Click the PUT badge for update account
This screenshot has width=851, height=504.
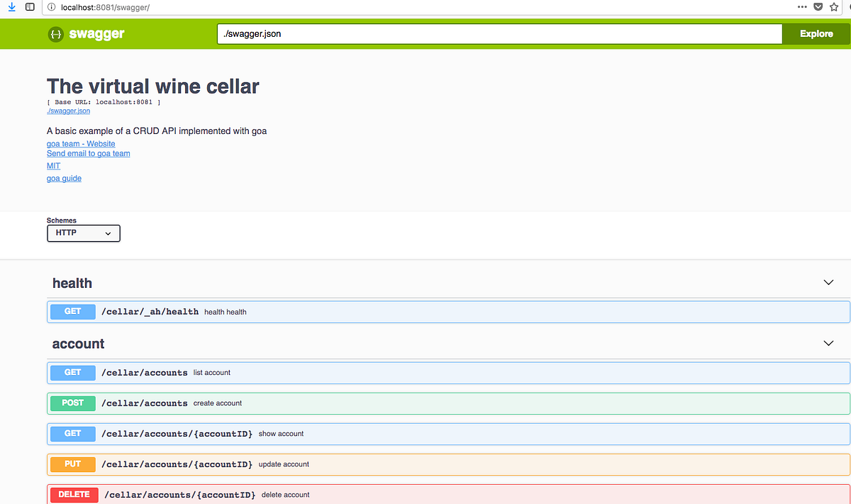pos(72,464)
